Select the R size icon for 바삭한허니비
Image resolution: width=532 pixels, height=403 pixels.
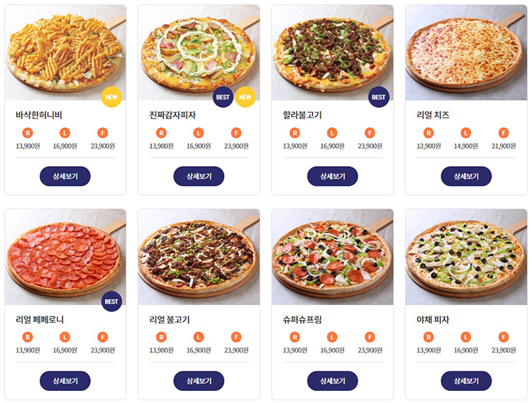pyautogui.click(x=28, y=133)
